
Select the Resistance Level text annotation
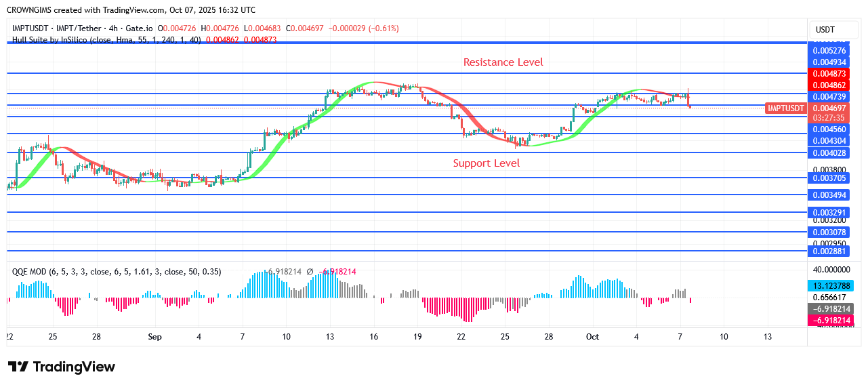coord(503,62)
